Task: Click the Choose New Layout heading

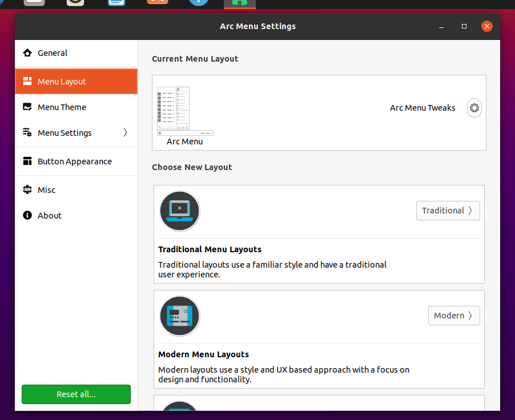Action: [192, 167]
